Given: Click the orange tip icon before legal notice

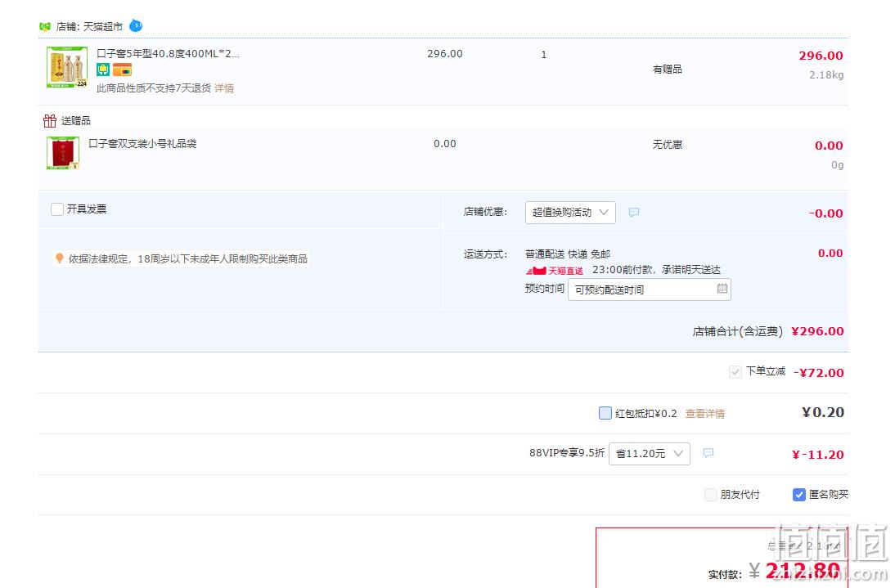Looking at the screenshot, I should [59, 258].
